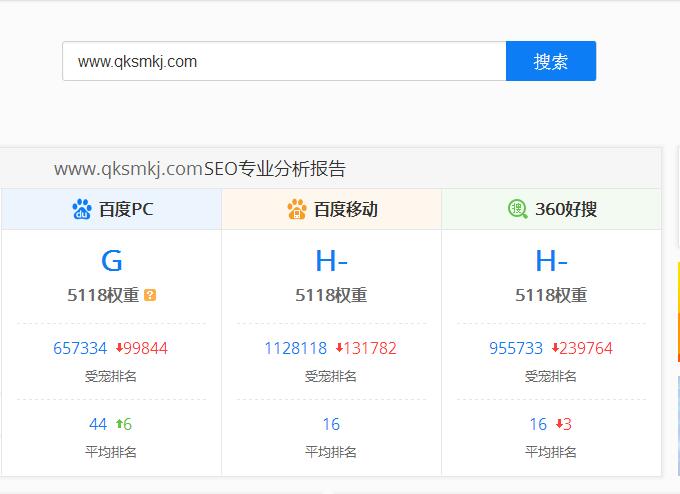
Task: Select the 百度PC tab header
Action: click(x=111, y=209)
